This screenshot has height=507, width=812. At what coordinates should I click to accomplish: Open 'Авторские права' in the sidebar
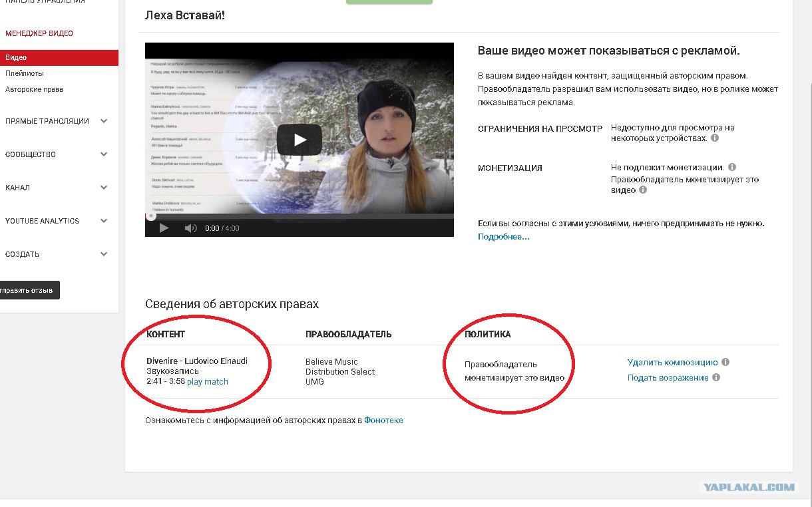point(34,90)
